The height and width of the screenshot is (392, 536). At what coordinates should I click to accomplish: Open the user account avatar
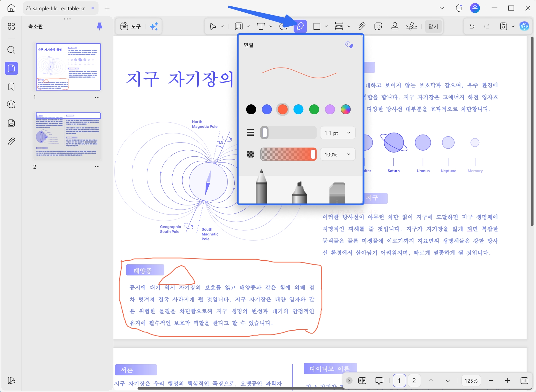[x=475, y=8]
